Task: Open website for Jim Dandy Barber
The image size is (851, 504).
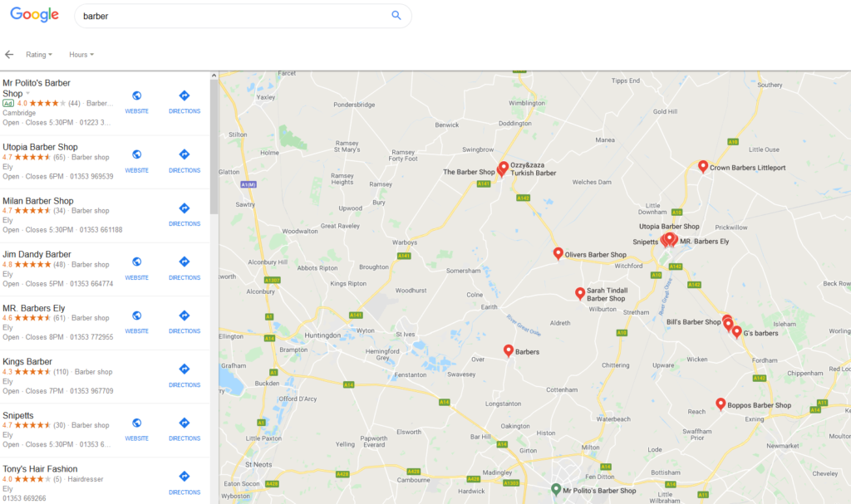Action: (137, 267)
